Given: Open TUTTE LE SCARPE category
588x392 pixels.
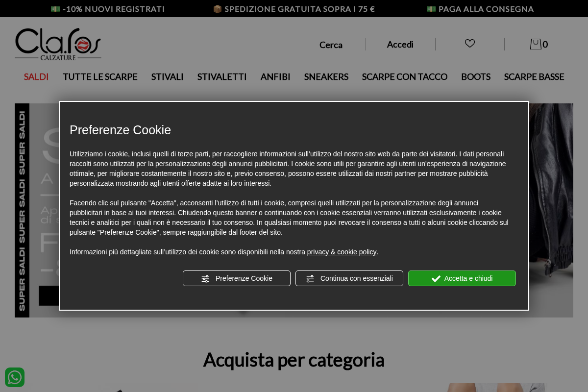Looking at the screenshot, I should [x=100, y=76].
